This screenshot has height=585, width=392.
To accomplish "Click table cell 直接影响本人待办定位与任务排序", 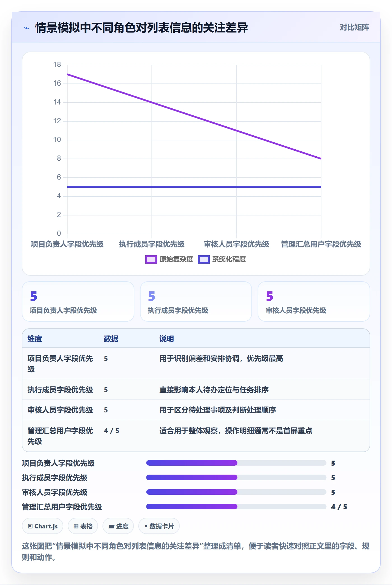I will tap(214, 390).
